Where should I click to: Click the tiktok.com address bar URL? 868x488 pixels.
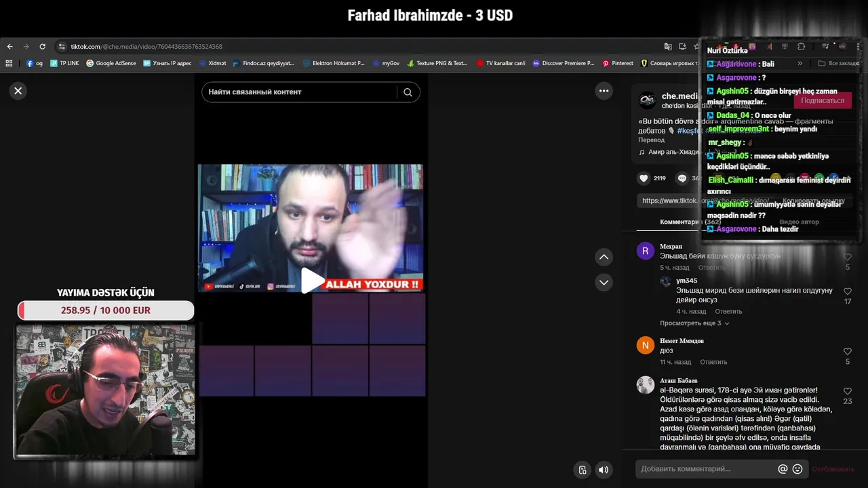(146, 47)
